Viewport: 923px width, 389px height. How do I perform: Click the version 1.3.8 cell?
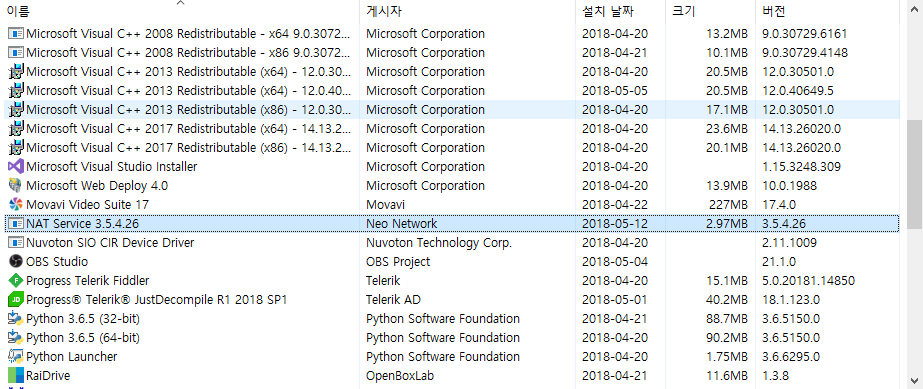pos(775,375)
